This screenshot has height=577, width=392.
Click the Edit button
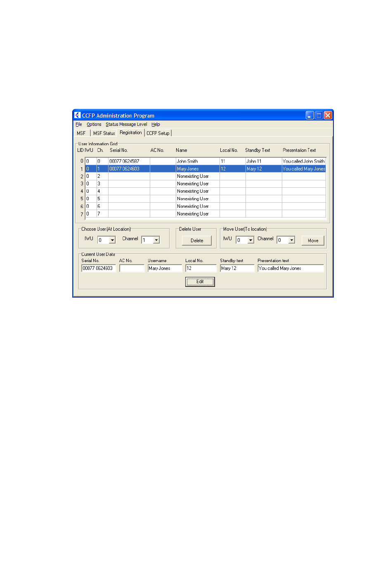click(200, 282)
